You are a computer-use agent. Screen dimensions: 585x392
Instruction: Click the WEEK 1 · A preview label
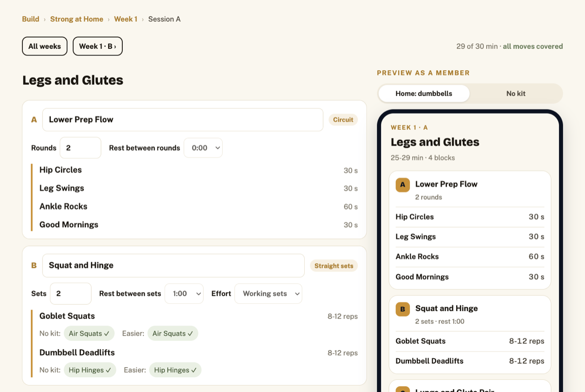point(409,128)
